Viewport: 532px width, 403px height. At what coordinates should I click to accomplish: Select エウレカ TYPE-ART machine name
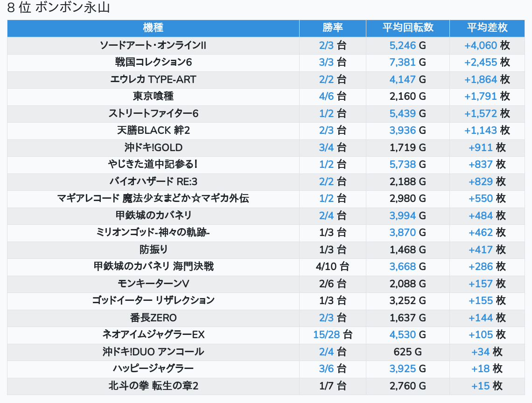[x=153, y=79]
